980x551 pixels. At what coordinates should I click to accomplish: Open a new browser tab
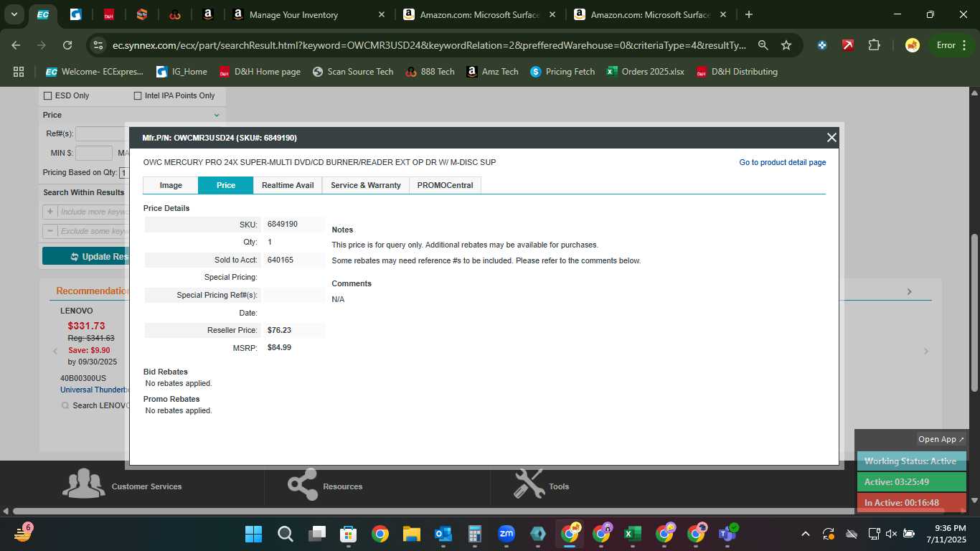(748, 14)
